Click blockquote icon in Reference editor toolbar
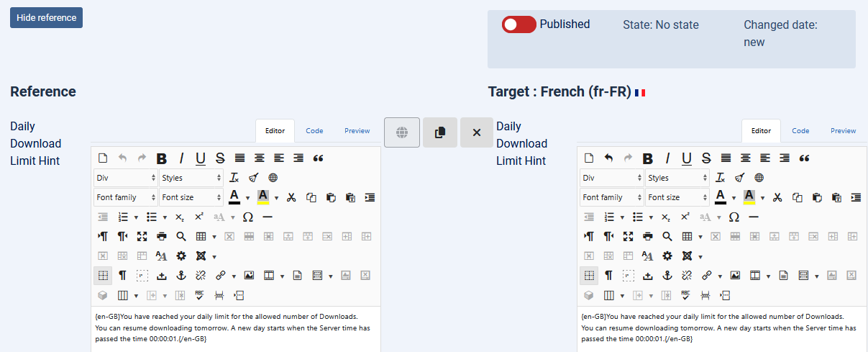The image size is (868, 352). pyautogui.click(x=319, y=158)
